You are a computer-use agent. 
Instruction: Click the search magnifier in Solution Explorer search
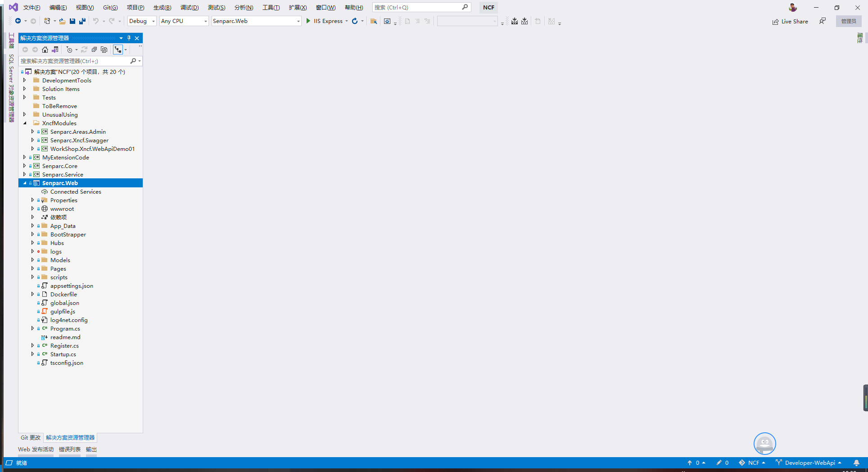(x=133, y=61)
